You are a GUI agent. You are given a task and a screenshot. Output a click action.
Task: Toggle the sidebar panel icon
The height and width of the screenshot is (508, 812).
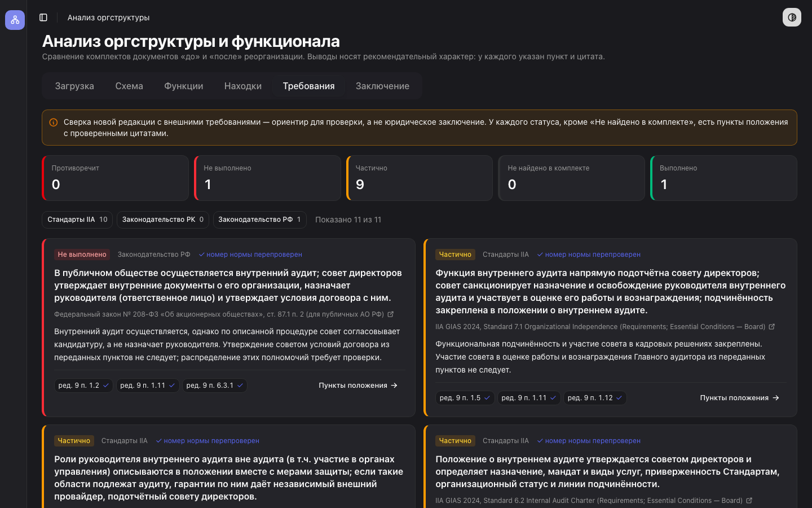[43, 17]
